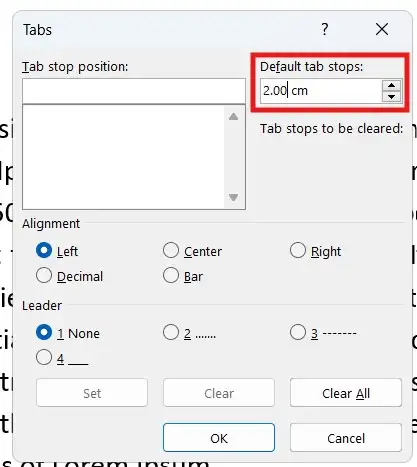The image size is (417, 467).
Task: Focus the Tab stop position input box
Action: click(134, 91)
